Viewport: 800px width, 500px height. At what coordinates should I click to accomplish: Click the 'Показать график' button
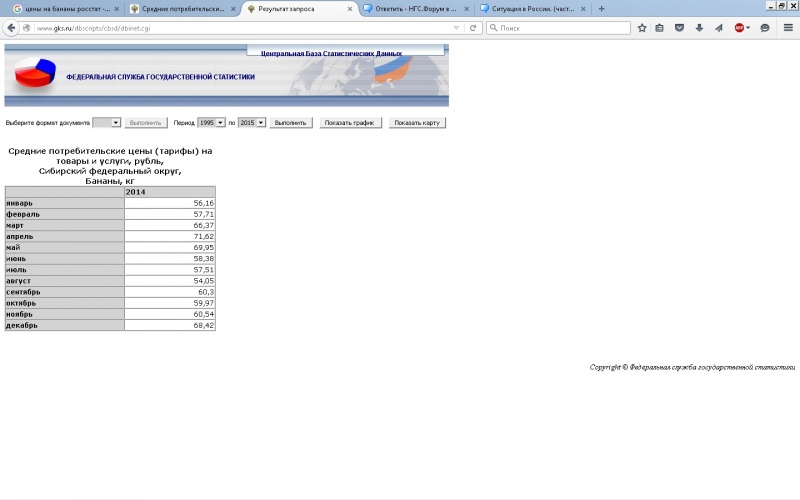click(350, 123)
